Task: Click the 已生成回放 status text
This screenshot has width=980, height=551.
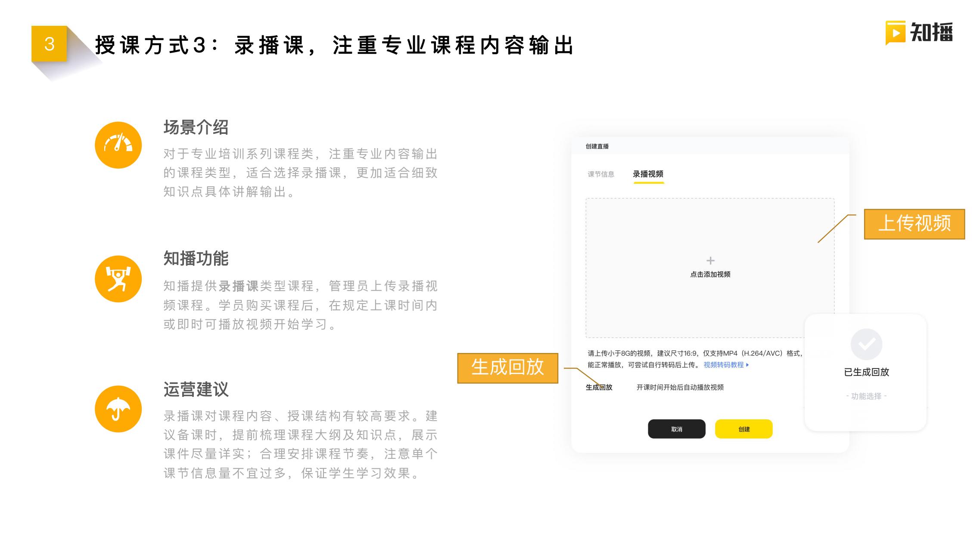Action: 866,372
